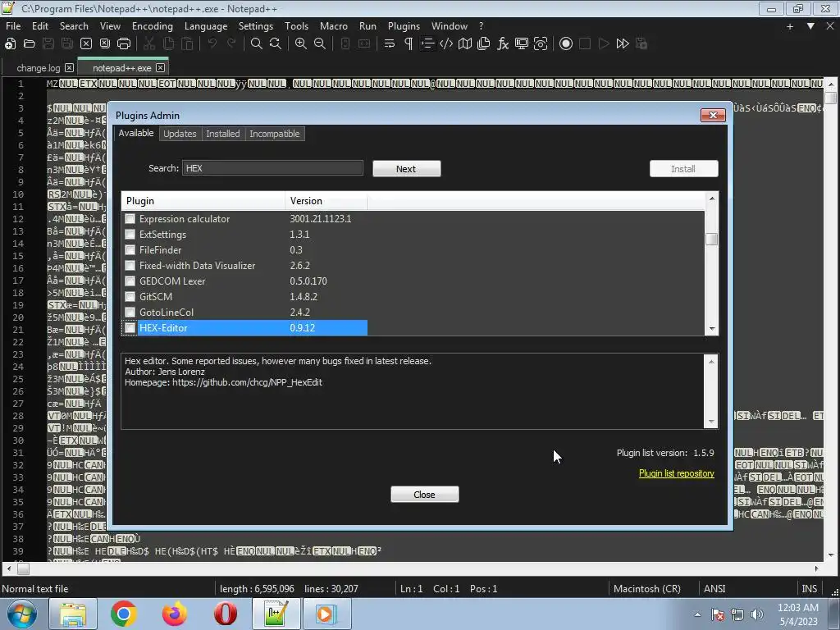The height and width of the screenshot is (630, 840).
Task: Check the GotoLineCol plugin box
Action: pos(130,312)
